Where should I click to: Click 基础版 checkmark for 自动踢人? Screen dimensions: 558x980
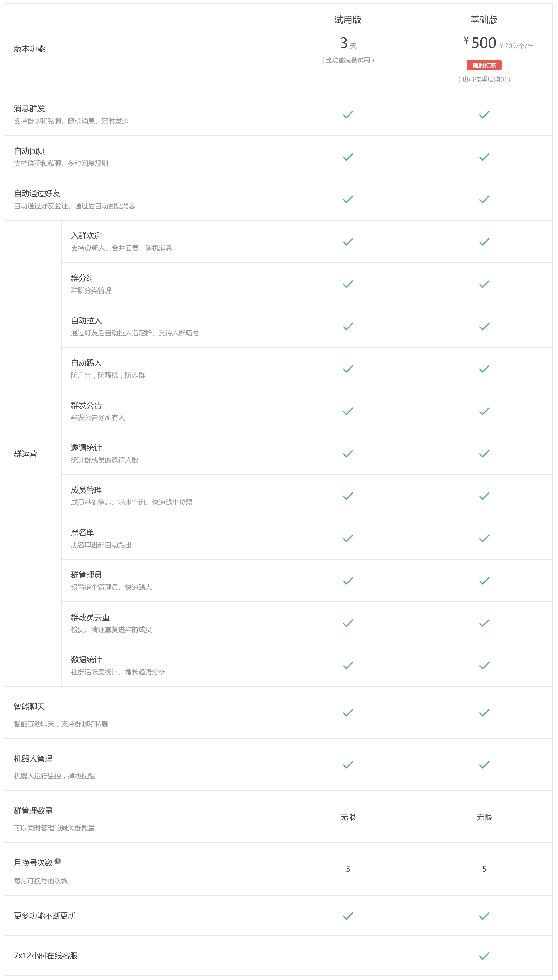(x=484, y=369)
